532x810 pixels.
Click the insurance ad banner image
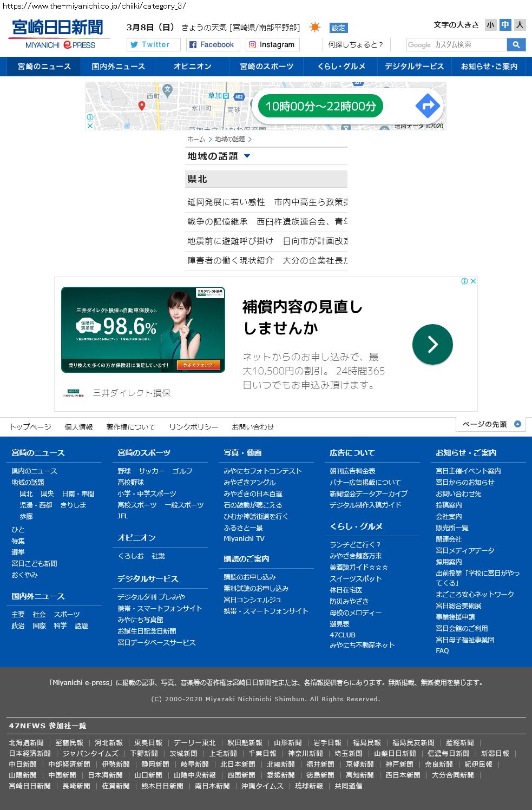pos(143,330)
